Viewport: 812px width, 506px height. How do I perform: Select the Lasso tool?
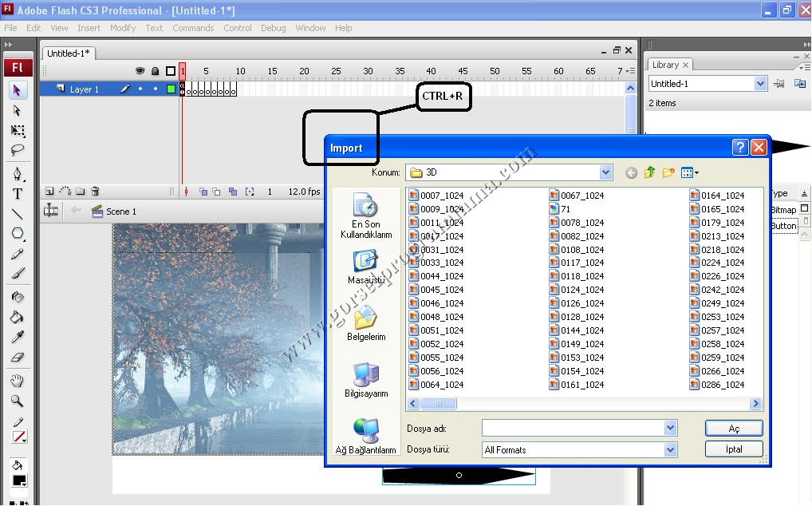pyautogui.click(x=18, y=149)
